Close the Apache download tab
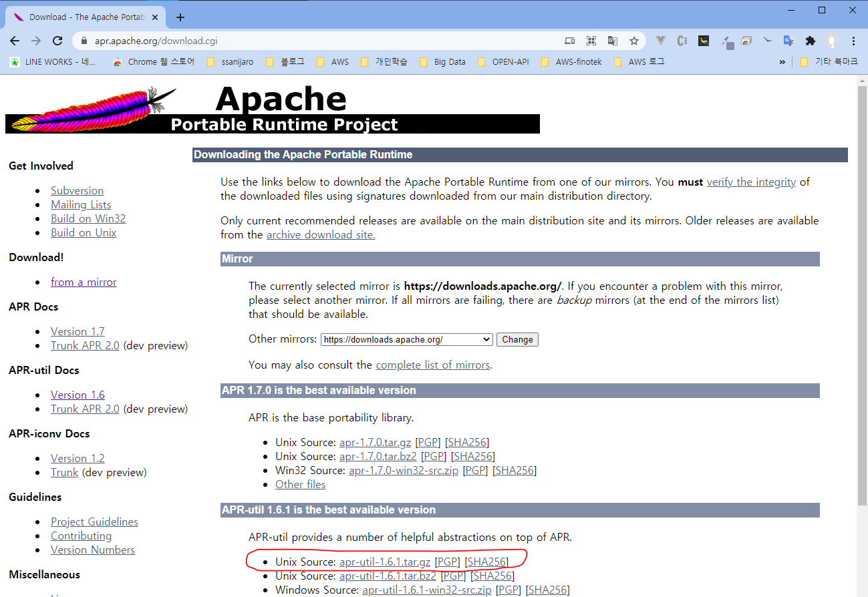 pyautogui.click(x=156, y=17)
